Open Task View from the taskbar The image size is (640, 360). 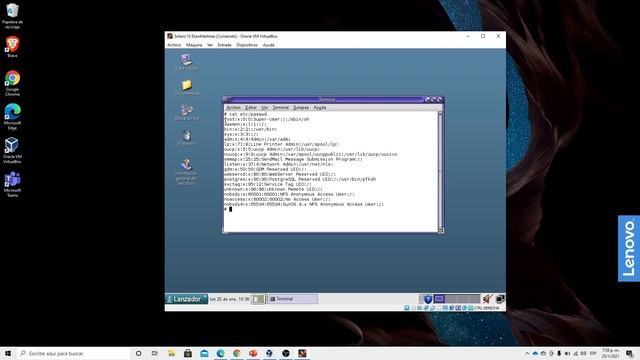pyautogui.click(x=155, y=353)
